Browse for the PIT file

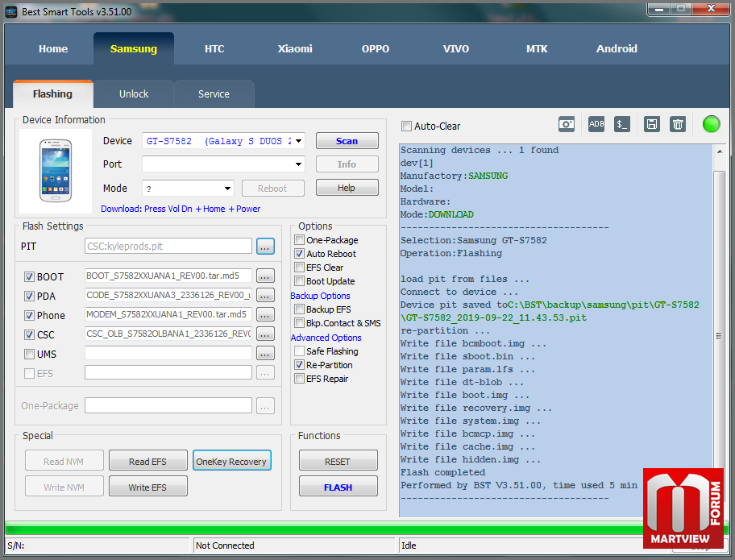[265, 247]
